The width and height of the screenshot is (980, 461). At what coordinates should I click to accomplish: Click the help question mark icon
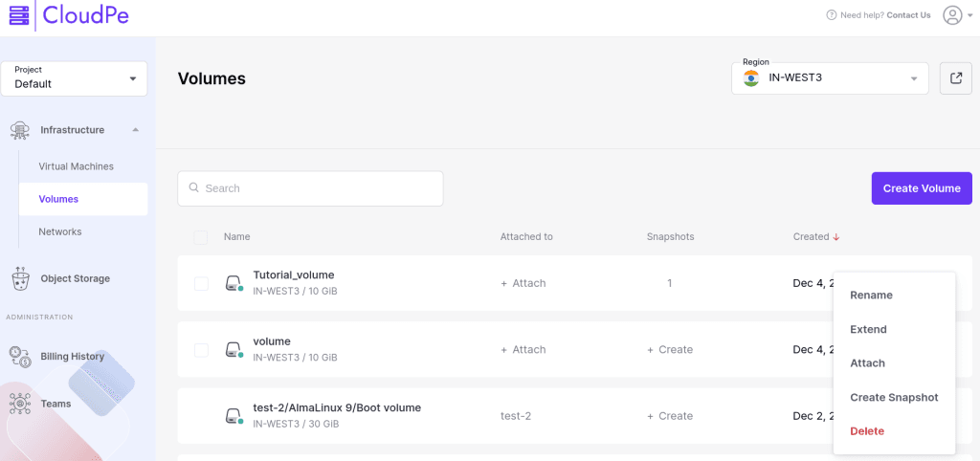point(832,15)
